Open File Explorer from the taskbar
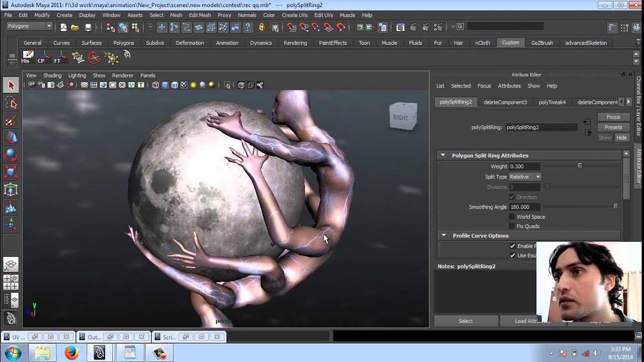644x362 pixels. point(43,353)
